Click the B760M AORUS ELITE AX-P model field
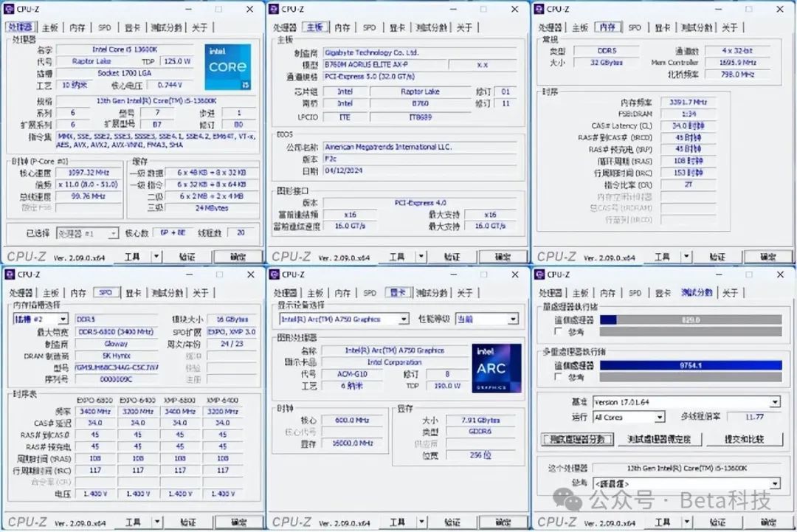The width and height of the screenshot is (797, 532). coord(384,64)
